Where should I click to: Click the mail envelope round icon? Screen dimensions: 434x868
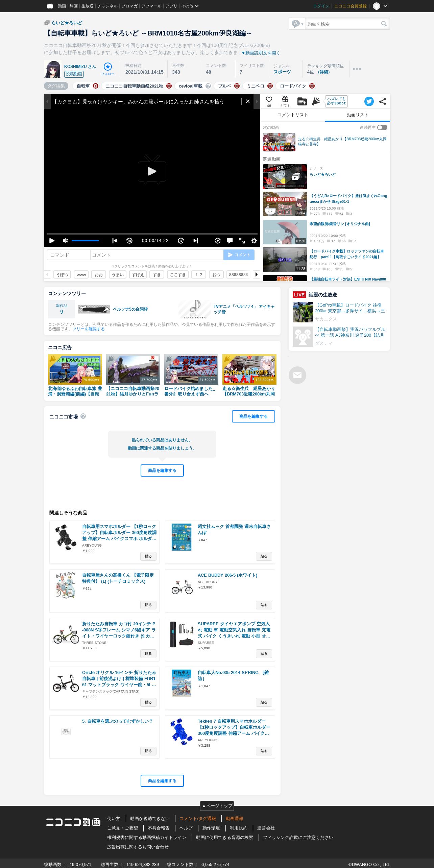point(297,375)
